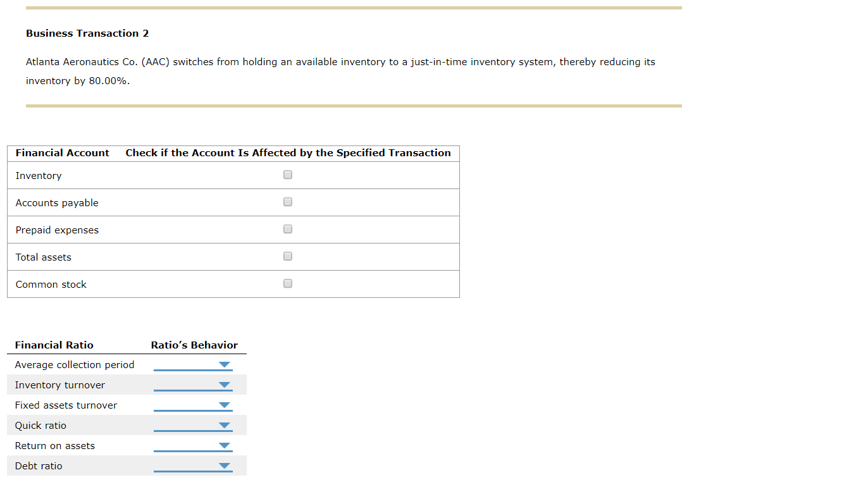The image size is (868, 487).
Task: Click the Business Transaction 2 heading
Action: tap(87, 33)
